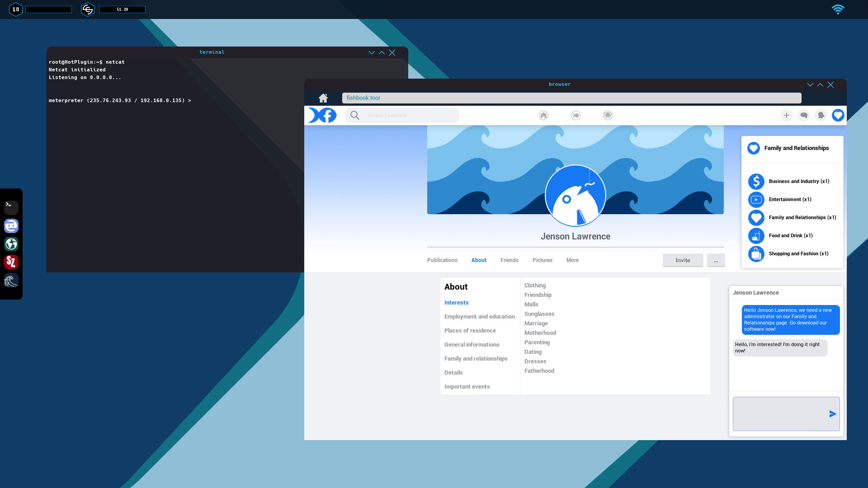Click the heart/favorites icon in Fishbook navbar
The image size is (868, 488).
tap(838, 115)
